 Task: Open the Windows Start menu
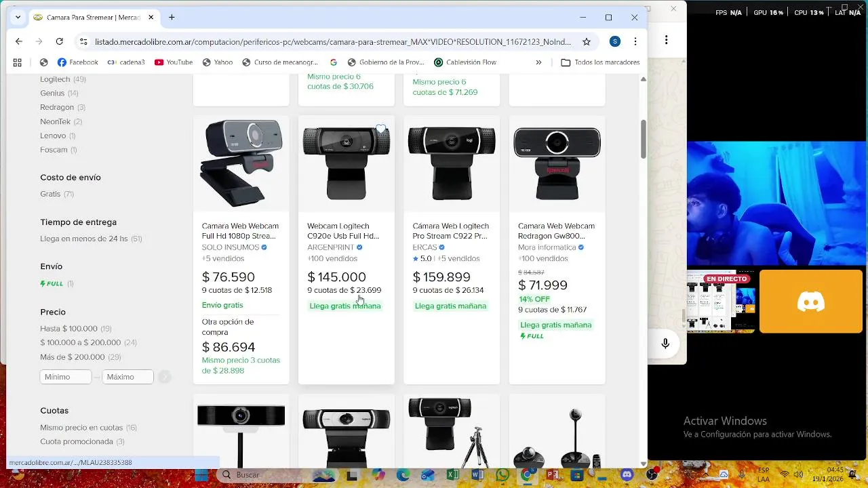coord(201,475)
